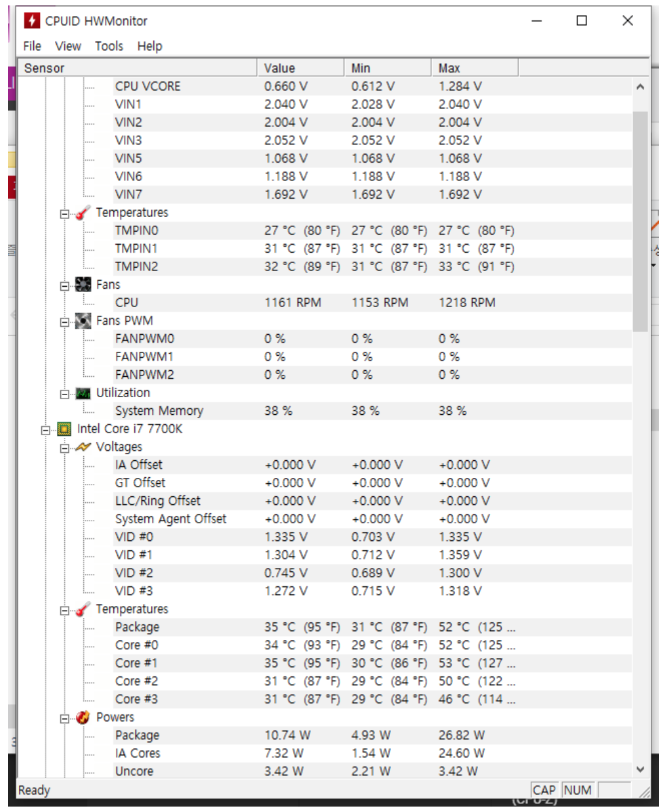Viewport: 667px width, 812px height.
Task: Collapse the Utilization group
Action: pyautogui.click(x=64, y=394)
